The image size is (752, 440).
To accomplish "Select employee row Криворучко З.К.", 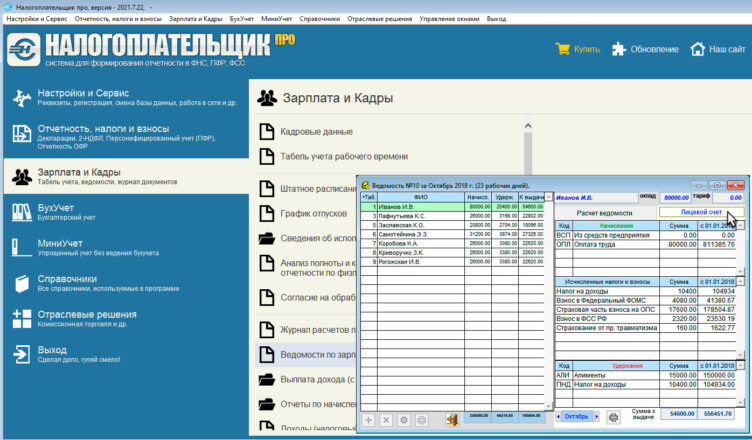I will (x=452, y=252).
